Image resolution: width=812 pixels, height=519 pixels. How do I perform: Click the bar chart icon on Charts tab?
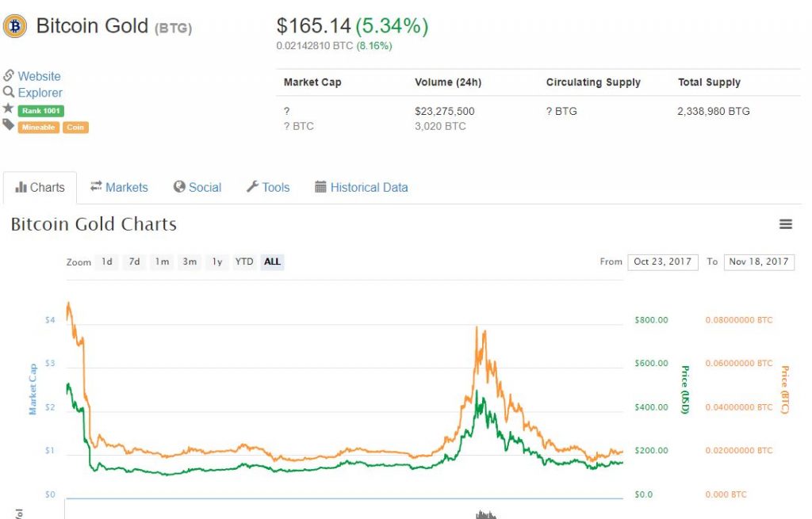(x=21, y=187)
